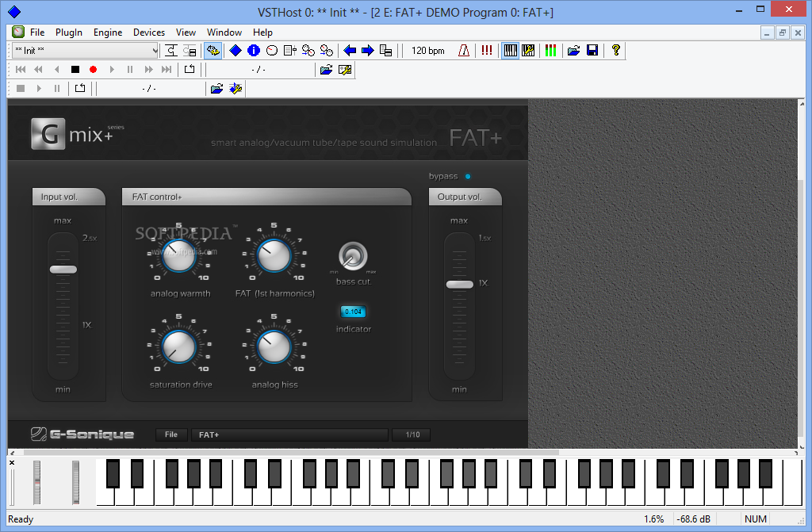Click the next program blue right arrow
812x532 pixels.
368,50
